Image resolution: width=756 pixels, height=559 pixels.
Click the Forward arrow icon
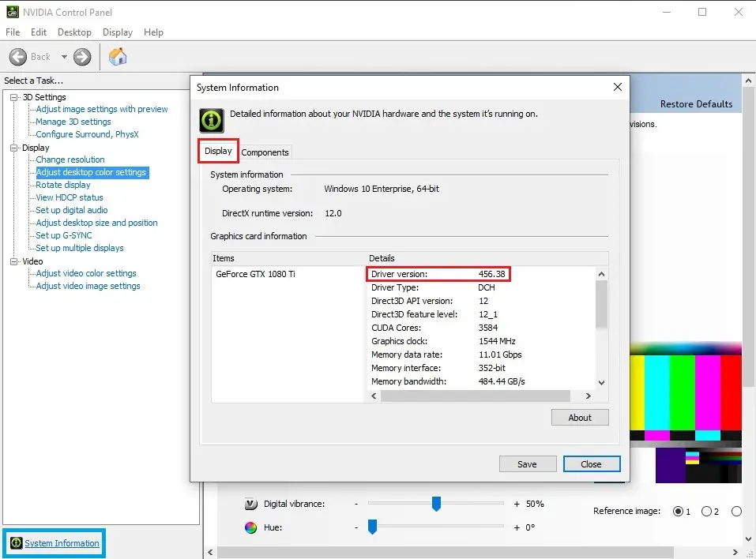pyautogui.click(x=82, y=57)
